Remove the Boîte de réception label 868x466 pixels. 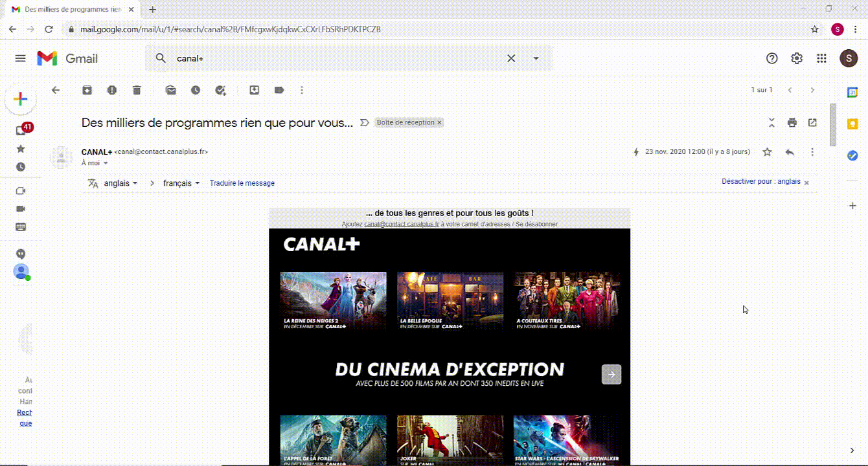(x=439, y=122)
